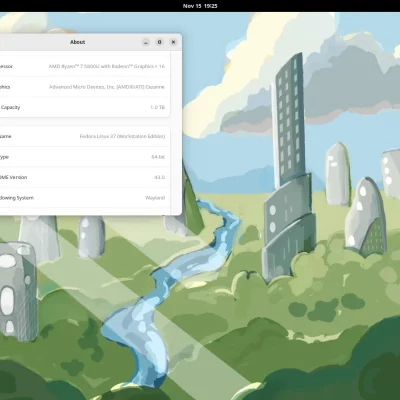Select the Advanced Micro Devices graphics value

click(107, 87)
